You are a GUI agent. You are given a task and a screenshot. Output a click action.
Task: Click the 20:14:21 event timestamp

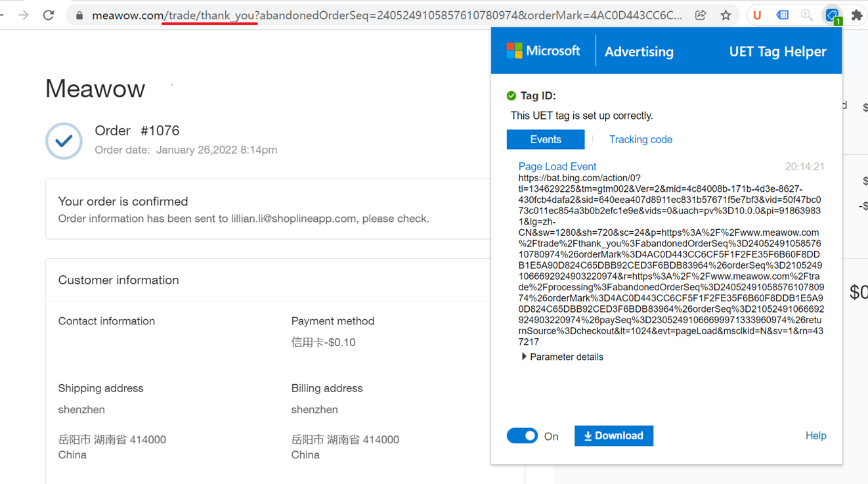click(x=804, y=167)
